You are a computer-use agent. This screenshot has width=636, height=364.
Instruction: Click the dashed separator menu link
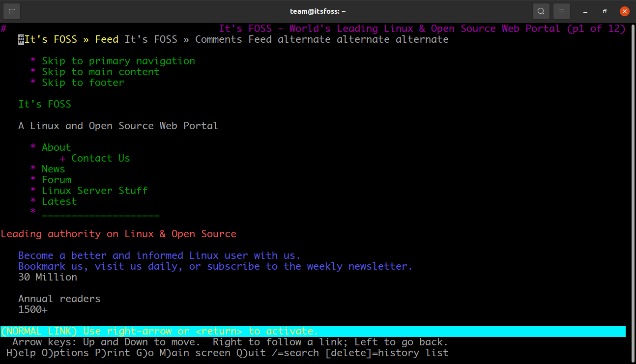(x=101, y=215)
